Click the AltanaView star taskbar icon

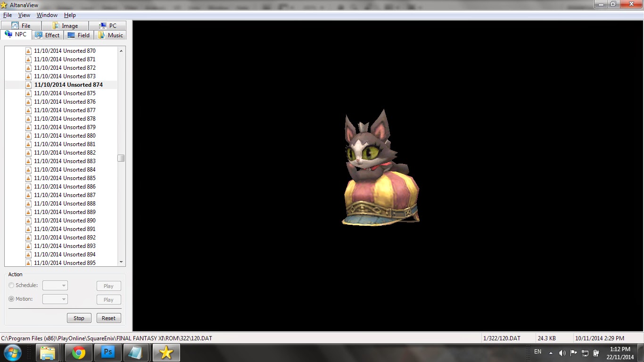pyautogui.click(x=166, y=353)
